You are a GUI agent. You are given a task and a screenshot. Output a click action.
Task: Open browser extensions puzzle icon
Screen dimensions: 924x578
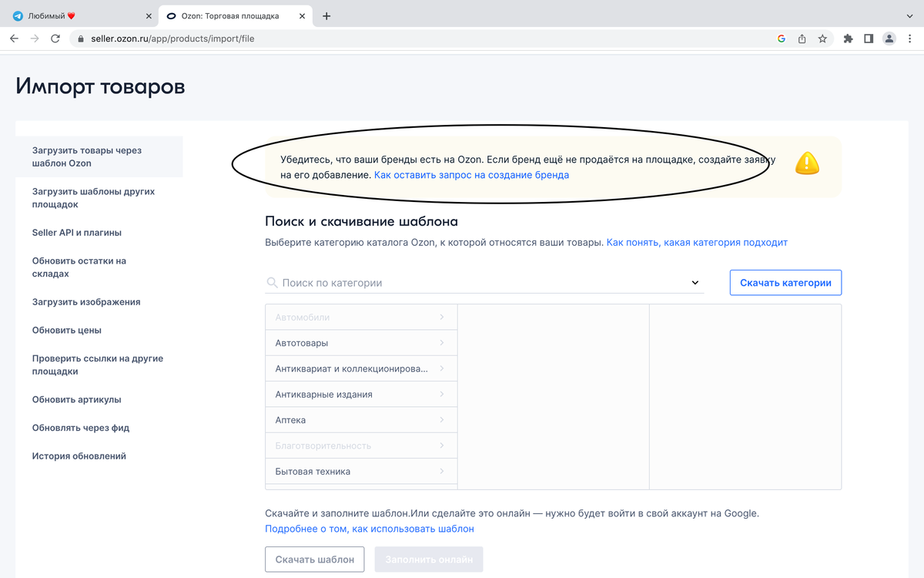(849, 39)
